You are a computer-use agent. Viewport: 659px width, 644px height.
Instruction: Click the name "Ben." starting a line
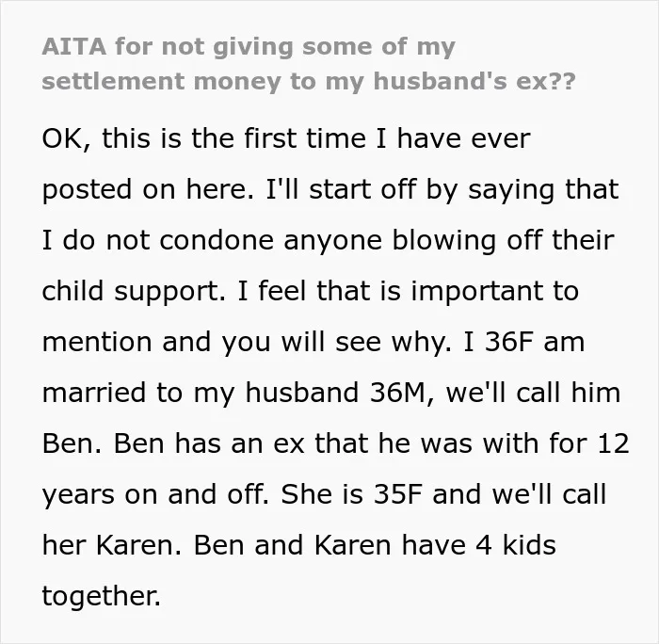pos(72,443)
